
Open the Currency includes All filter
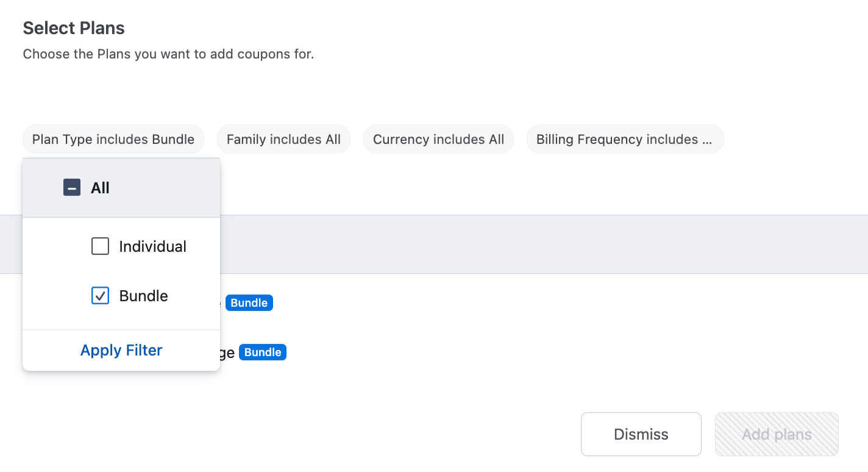[x=438, y=139]
